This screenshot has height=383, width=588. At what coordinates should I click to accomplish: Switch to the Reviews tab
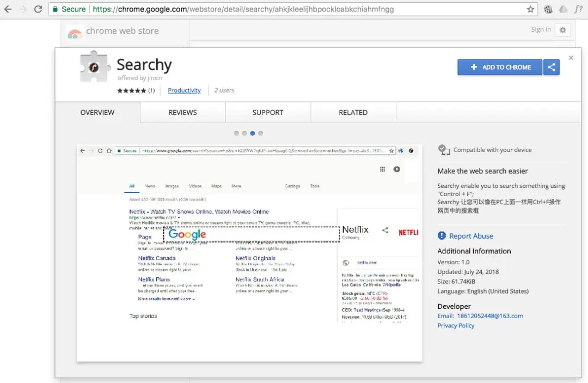(182, 112)
